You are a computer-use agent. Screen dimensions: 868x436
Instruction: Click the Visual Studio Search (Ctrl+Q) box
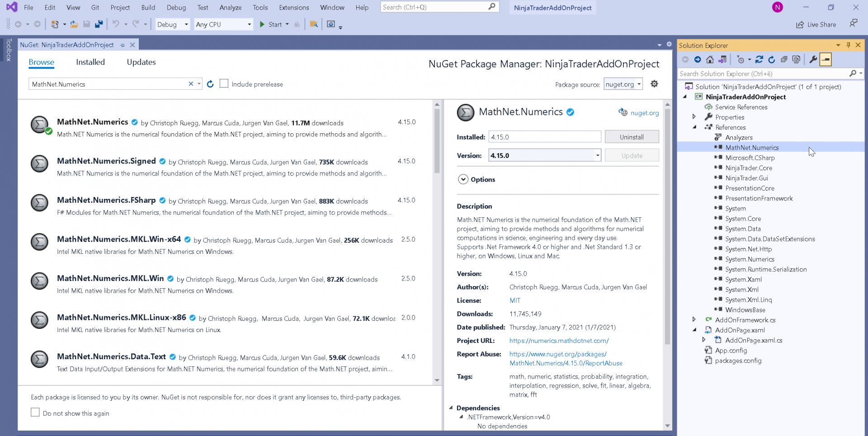click(439, 7)
